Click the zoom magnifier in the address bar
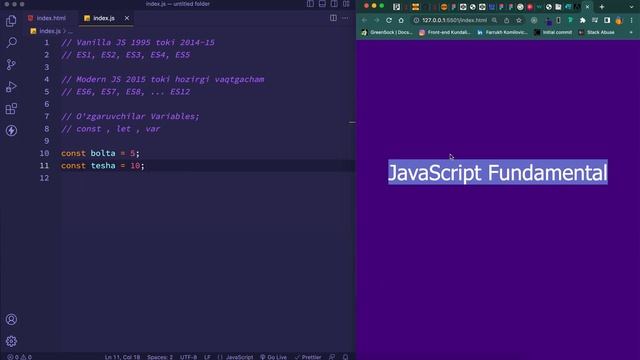Screen dimensions: 640x360 pyautogui.click(x=494, y=20)
